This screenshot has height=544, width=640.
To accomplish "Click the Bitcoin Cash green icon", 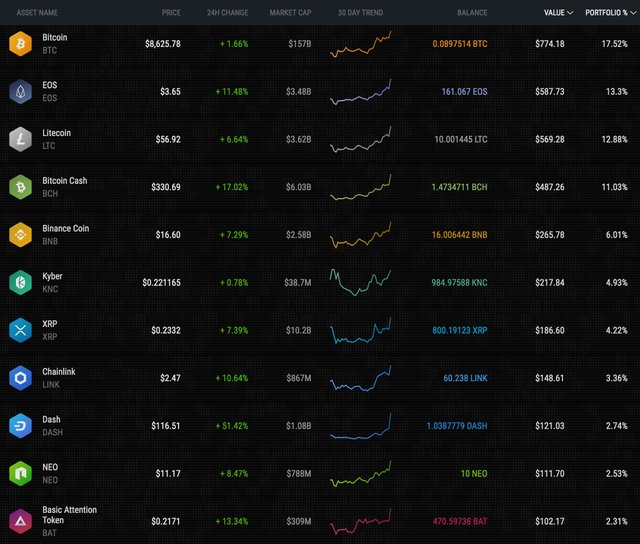I will coord(20,187).
